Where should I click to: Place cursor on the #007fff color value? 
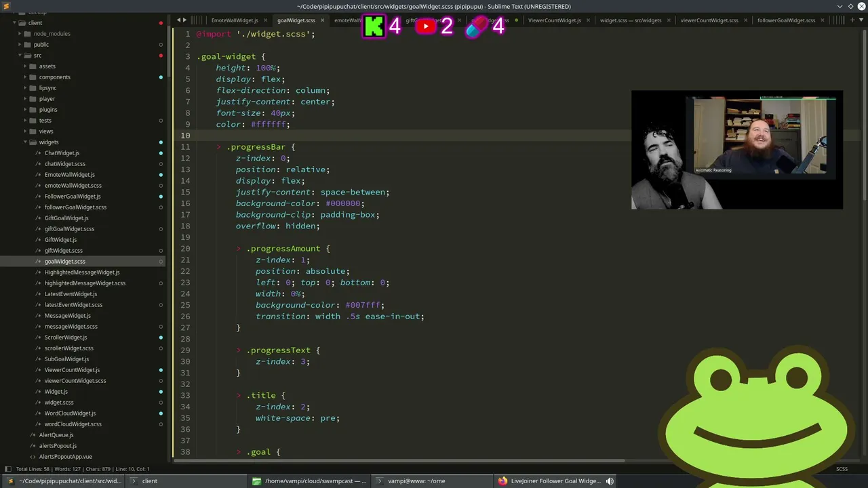coord(365,305)
